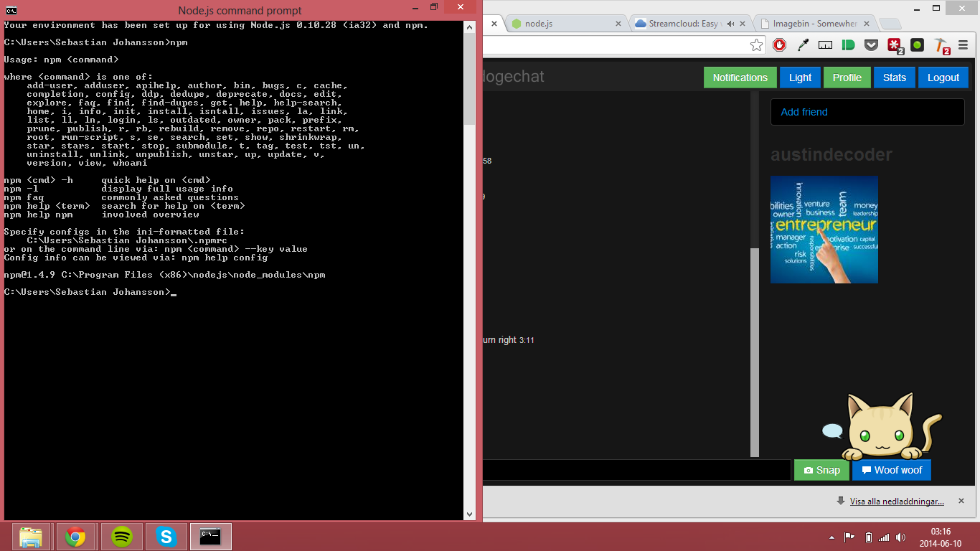Click the battery tray icon
The height and width of the screenshot is (551, 980).
click(x=867, y=537)
